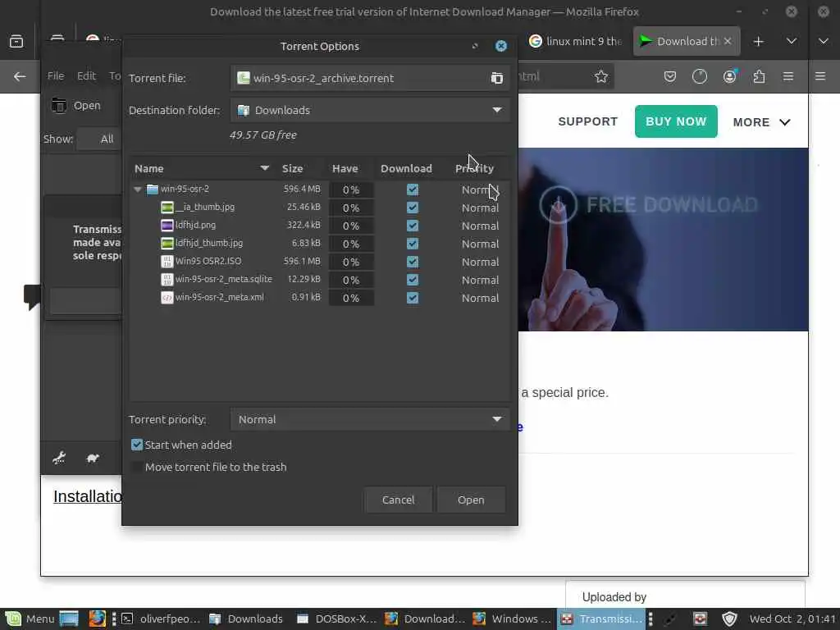Change priority of win-95-osr-2_meta.xml row
Viewport: 840px width, 630px height.
pyautogui.click(x=480, y=298)
